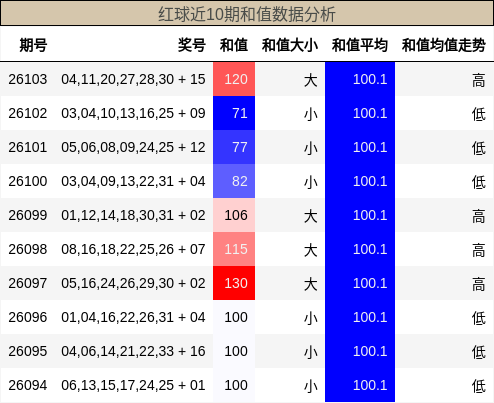Click the 期号 column header
Viewport: 494px width, 403px height.
pyautogui.click(x=33, y=45)
